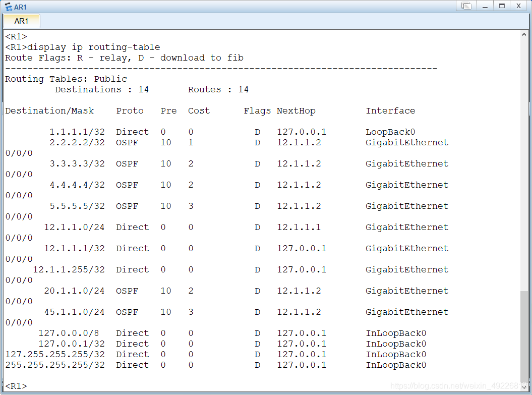Click the NextHop column header
Viewport: 532px width, 395px height.
coord(296,110)
